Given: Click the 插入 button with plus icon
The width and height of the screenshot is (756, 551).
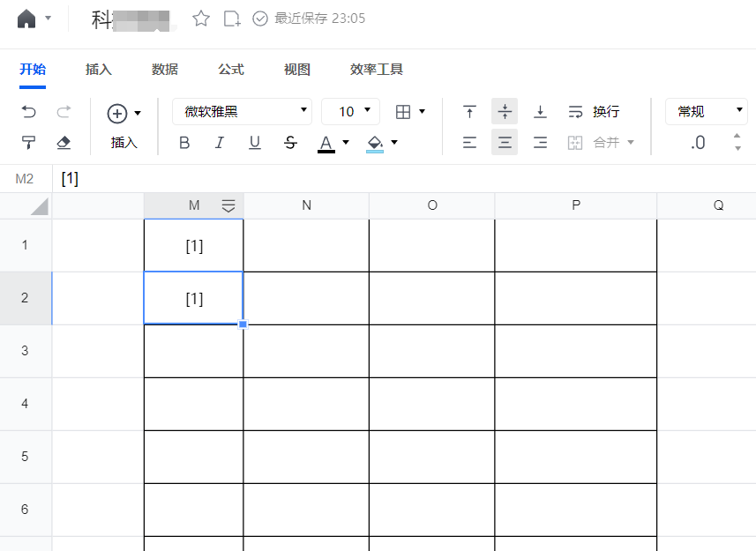Looking at the screenshot, I should [x=124, y=127].
